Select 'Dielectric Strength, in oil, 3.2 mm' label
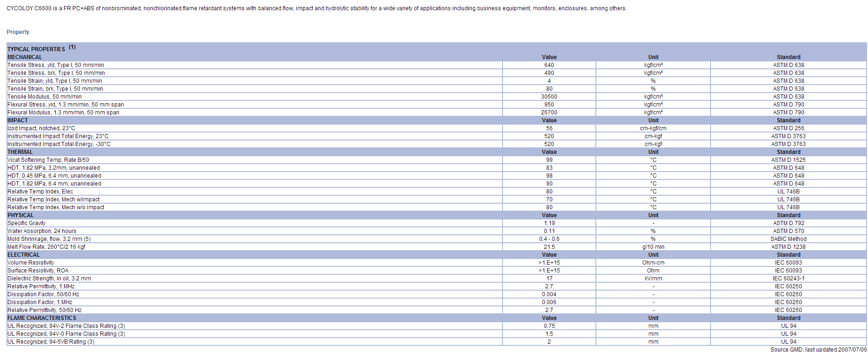 [x=49, y=279]
